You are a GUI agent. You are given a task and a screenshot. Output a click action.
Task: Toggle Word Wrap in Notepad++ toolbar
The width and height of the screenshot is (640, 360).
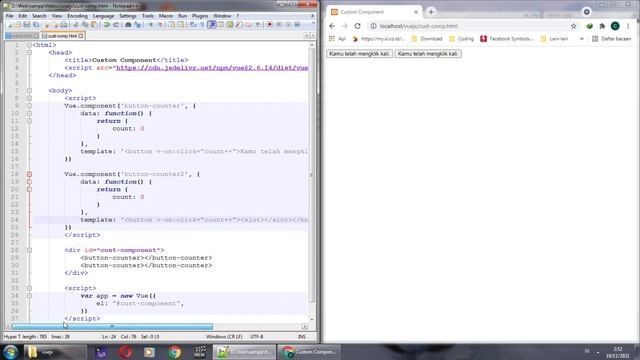pyautogui.click(x=193, y=25)
